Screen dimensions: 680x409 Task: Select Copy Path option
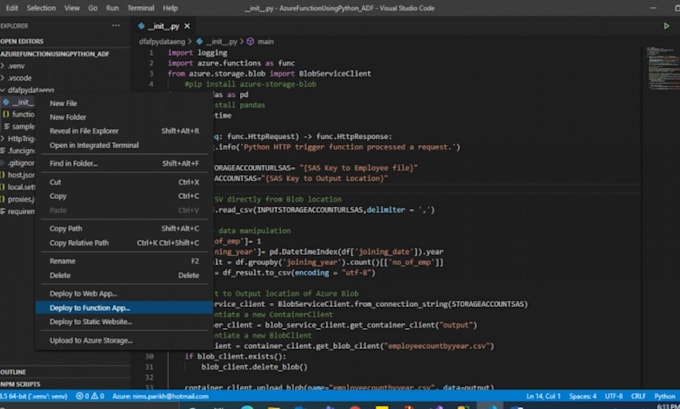point(124,229)
